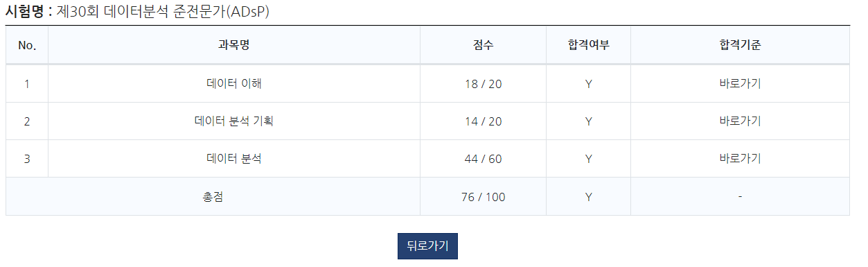Click row number 3 cell

coord(27,159)
